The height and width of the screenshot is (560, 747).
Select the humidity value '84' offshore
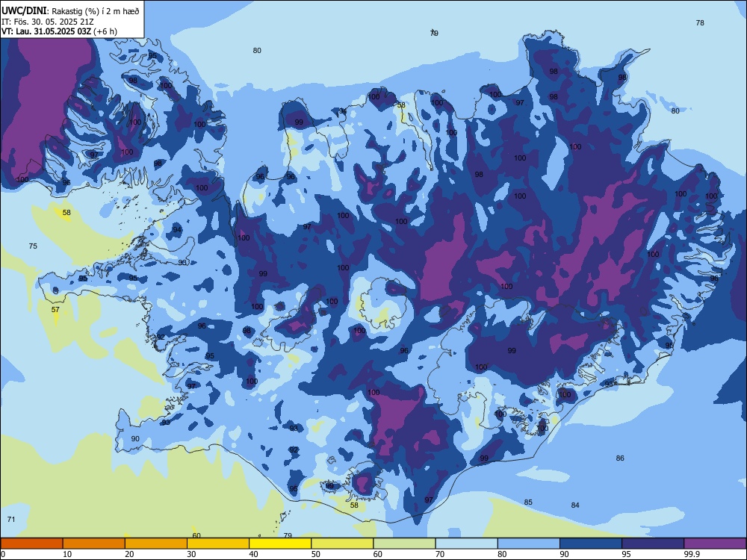(575, 505)
